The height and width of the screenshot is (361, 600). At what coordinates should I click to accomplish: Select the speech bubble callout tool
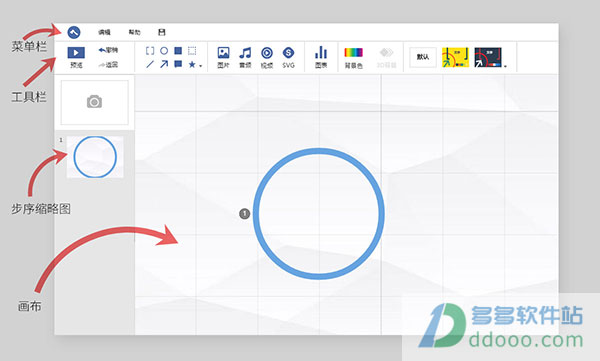tap(178, 64)
